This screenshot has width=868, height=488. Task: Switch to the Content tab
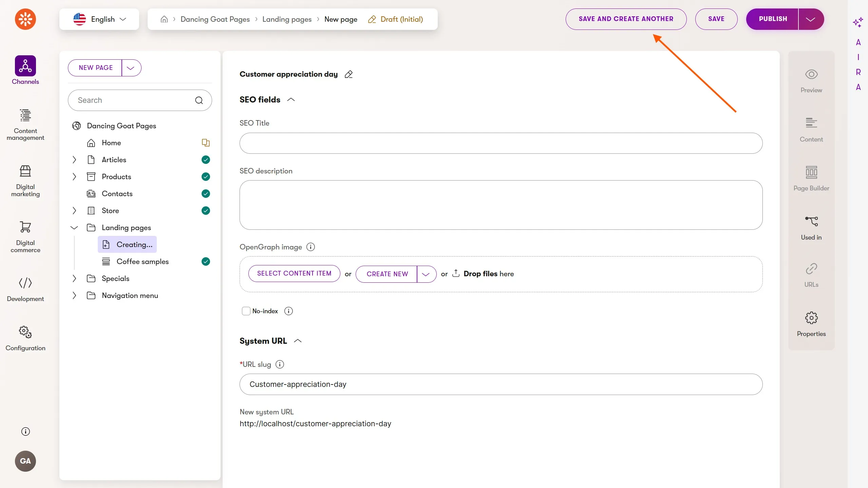pyautogui.click(x=811, y=130)
